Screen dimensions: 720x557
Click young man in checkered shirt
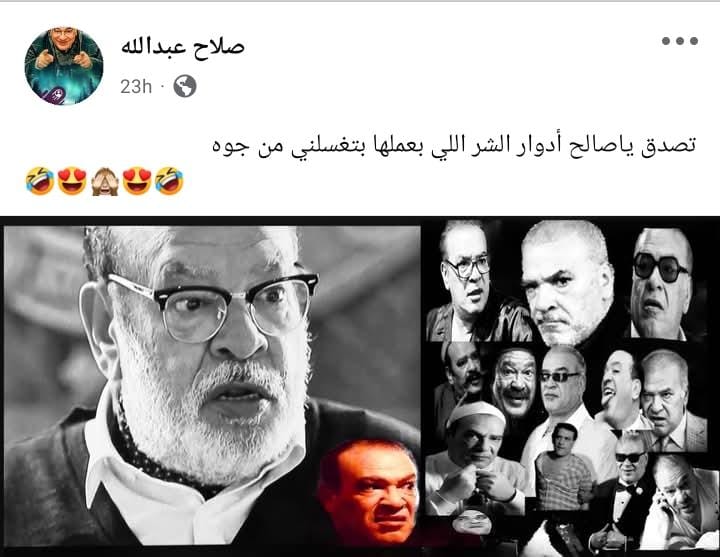click(x=564, y=466)
